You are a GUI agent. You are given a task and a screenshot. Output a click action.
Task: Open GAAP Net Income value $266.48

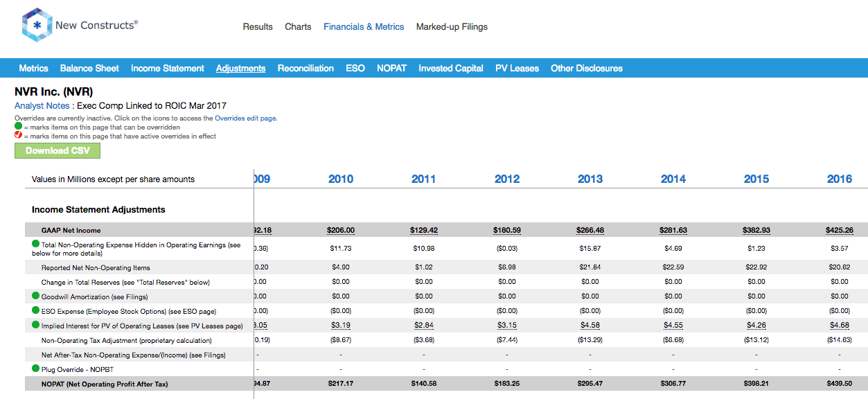[590, 231]
